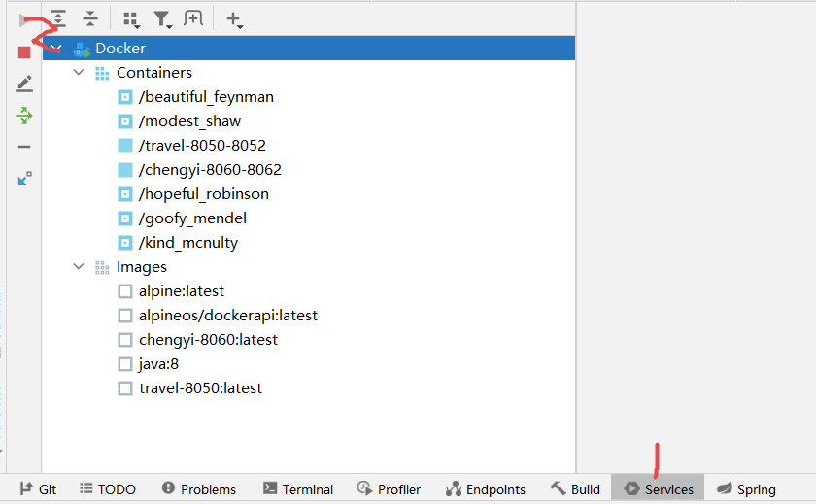Click Expand All in Services toolbar
This screenshot has width=816, height=504.
(x=59, y=18)
